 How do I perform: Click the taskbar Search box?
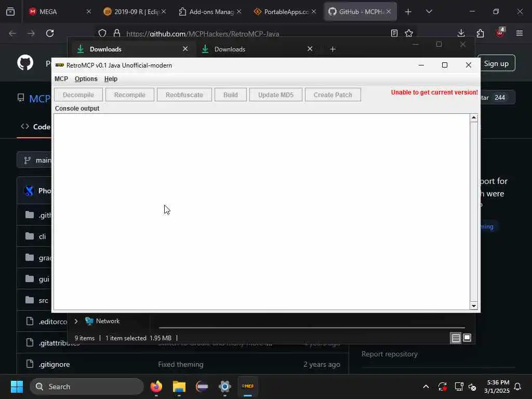coord(87,387)
